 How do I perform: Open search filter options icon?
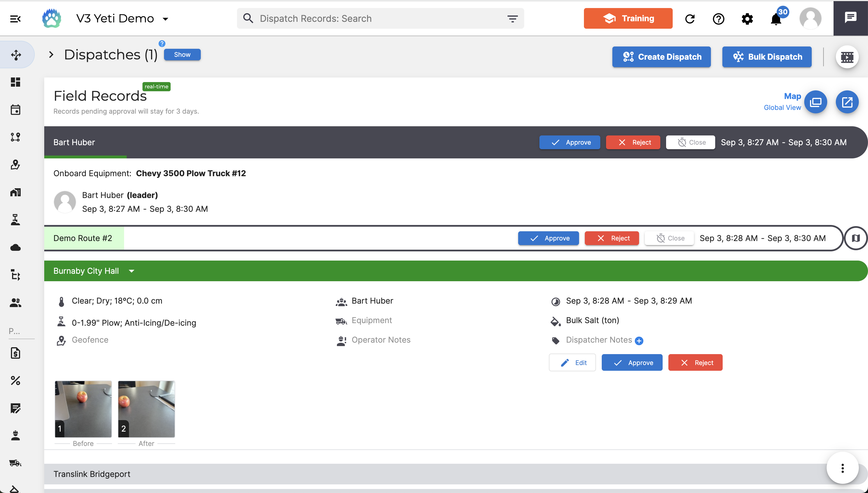click(x=513, y=19)
